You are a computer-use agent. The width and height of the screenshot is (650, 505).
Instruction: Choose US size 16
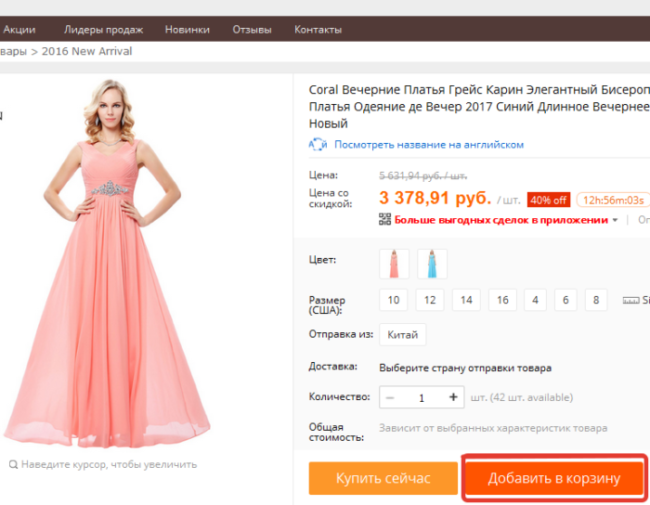[502, 300]
